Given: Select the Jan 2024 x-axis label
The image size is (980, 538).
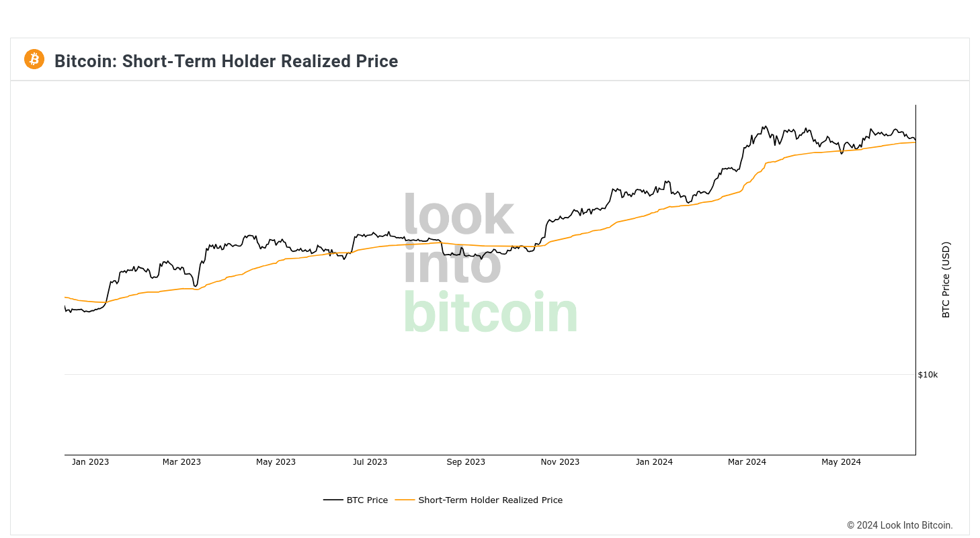Looking at the screenshot, I should pyautogui.click(x=654, y=462).
